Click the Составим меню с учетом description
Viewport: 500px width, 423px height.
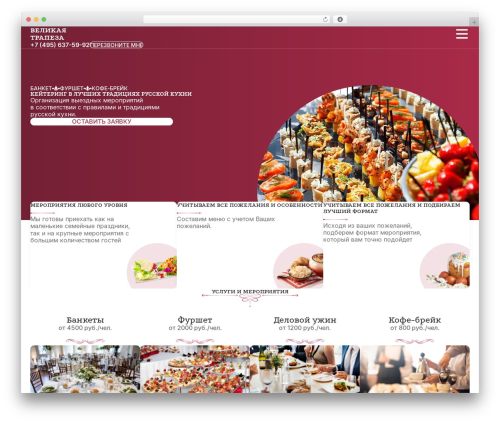point(226,222)
